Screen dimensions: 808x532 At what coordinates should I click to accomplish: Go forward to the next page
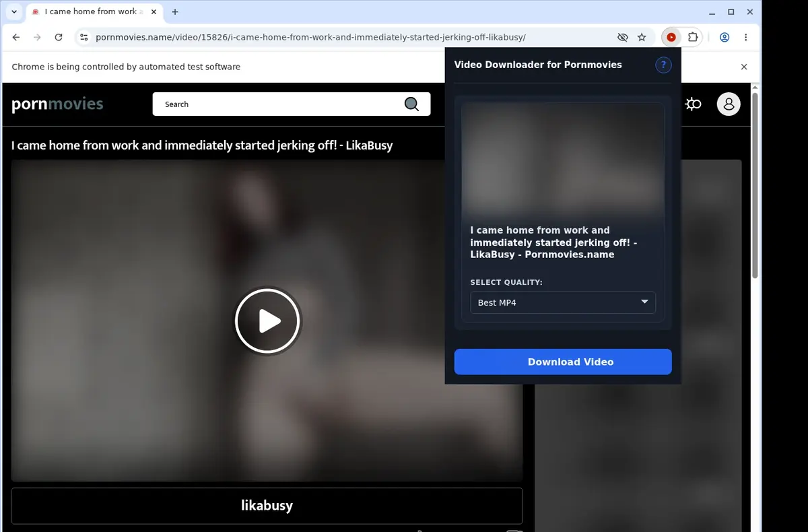coord(37,38)
